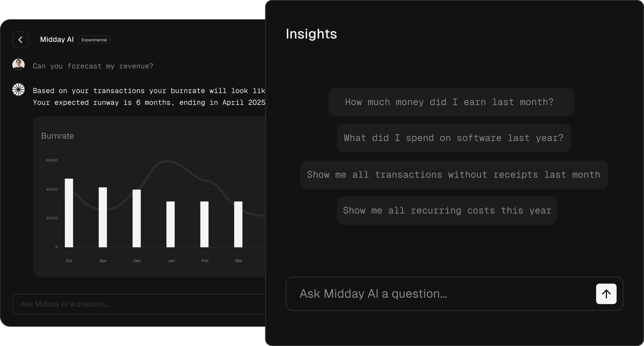Click the Midday AI title text
Image resolution: width=644 pixels, height=346 pixels.
57,40
